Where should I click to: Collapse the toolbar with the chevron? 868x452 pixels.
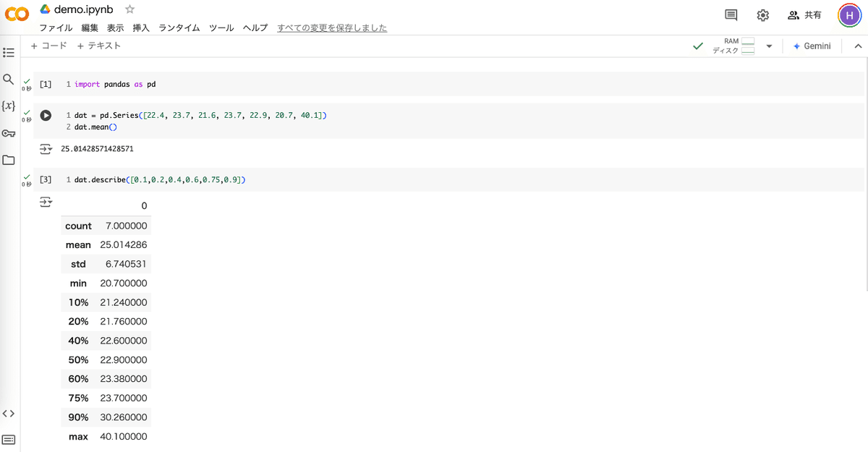(x=857, y=46)
